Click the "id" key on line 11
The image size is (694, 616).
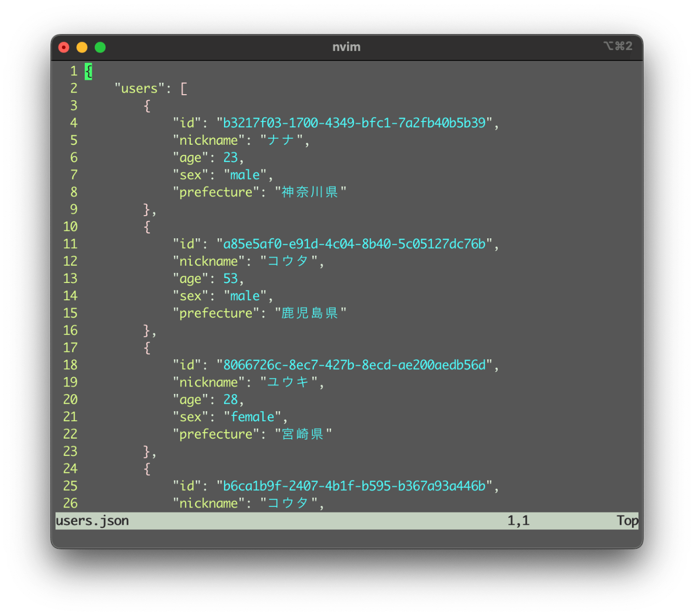[187, 244]
